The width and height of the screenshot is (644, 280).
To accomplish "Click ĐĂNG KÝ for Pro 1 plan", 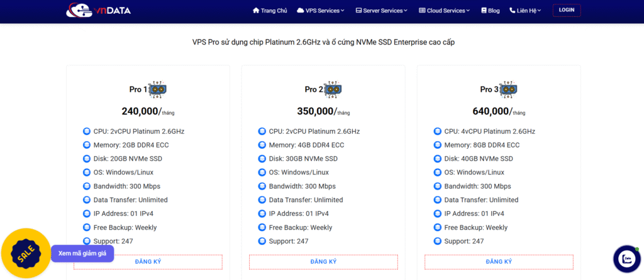I will pos(148,262).
